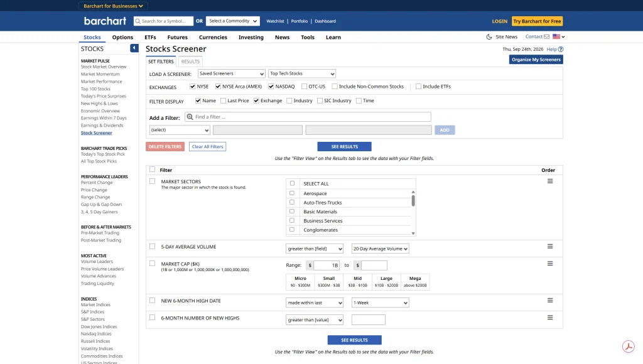Open the 1-Week period dropdown
643x364 pixels.
380,303
